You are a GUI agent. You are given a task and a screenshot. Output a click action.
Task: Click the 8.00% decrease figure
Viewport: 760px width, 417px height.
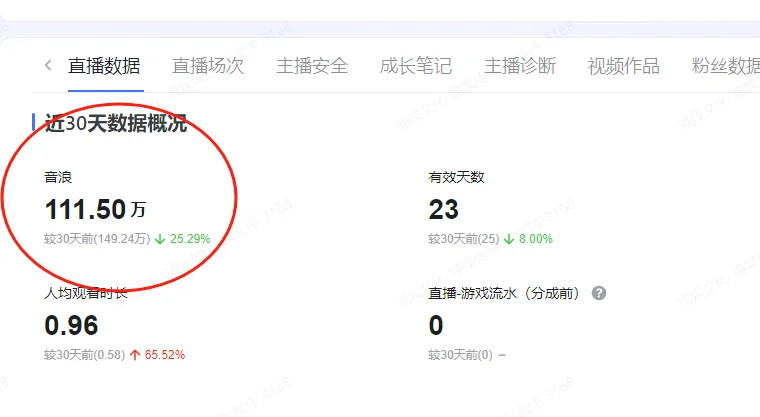coord(536,239)
